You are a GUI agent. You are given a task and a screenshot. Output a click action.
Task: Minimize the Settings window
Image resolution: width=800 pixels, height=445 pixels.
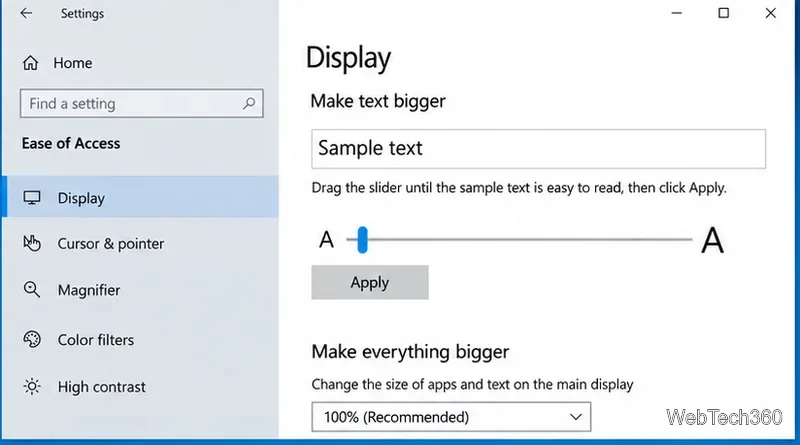(x=677, y=13)
